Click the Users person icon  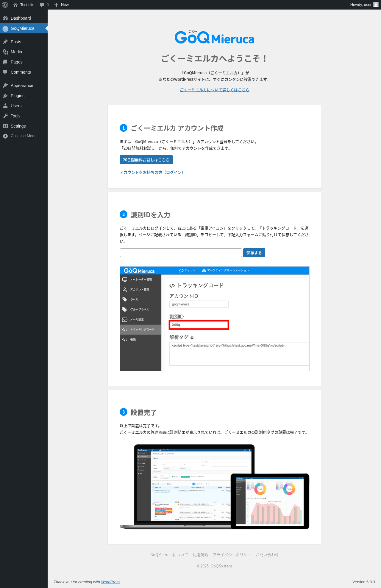tap(5, 106)
